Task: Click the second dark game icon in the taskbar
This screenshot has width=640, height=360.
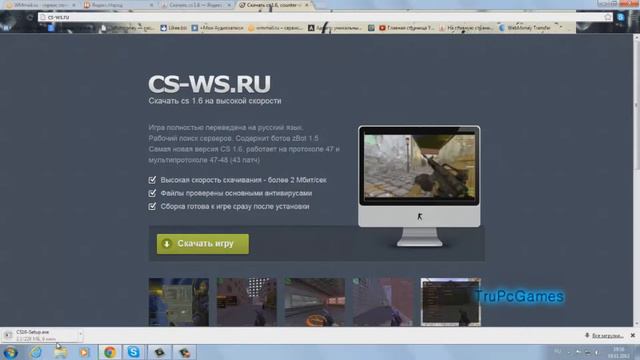Action: [184, 352]
